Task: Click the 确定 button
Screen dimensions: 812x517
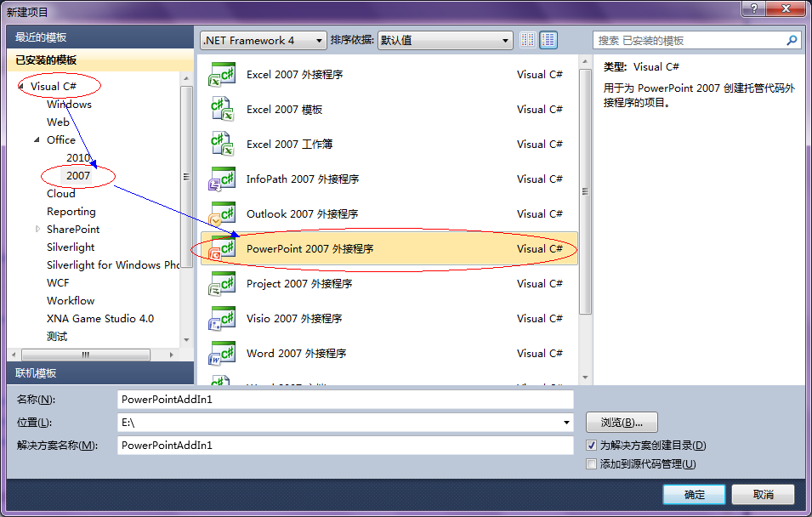Action: coord(694,495)
